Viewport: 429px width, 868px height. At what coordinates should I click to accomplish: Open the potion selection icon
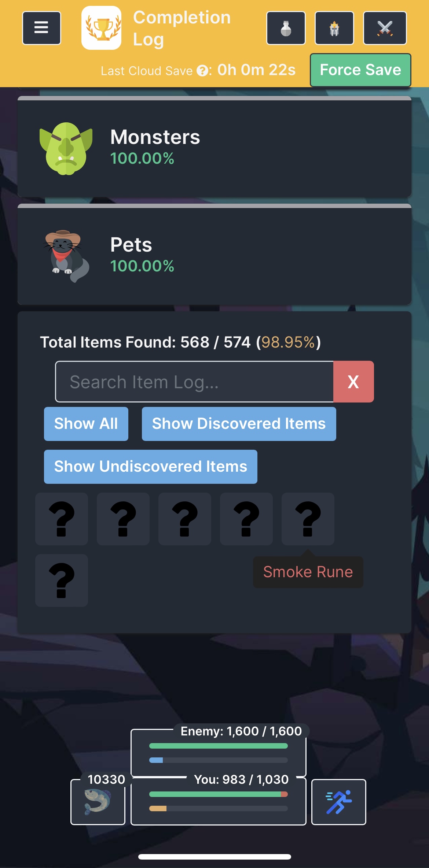[x=286, y=28]
